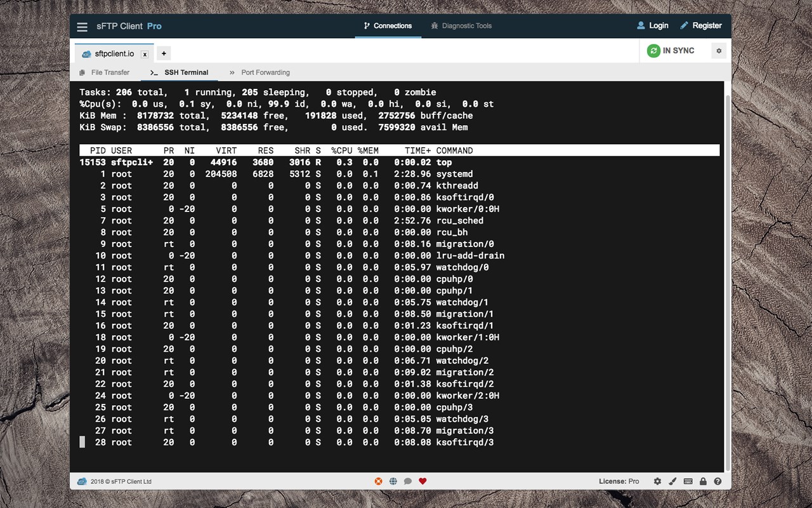This screenshot has width=812, height=508.
Task: Open the Port Forwarding tab
Action: click(266, 72)
